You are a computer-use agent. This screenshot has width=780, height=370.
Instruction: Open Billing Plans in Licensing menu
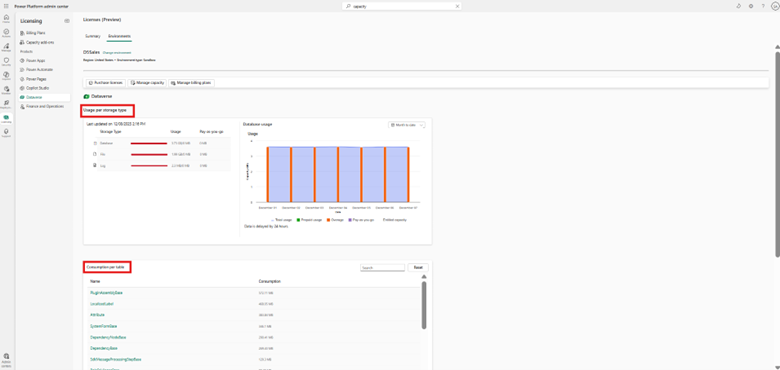pyautogui.click(x=36, y=33)
